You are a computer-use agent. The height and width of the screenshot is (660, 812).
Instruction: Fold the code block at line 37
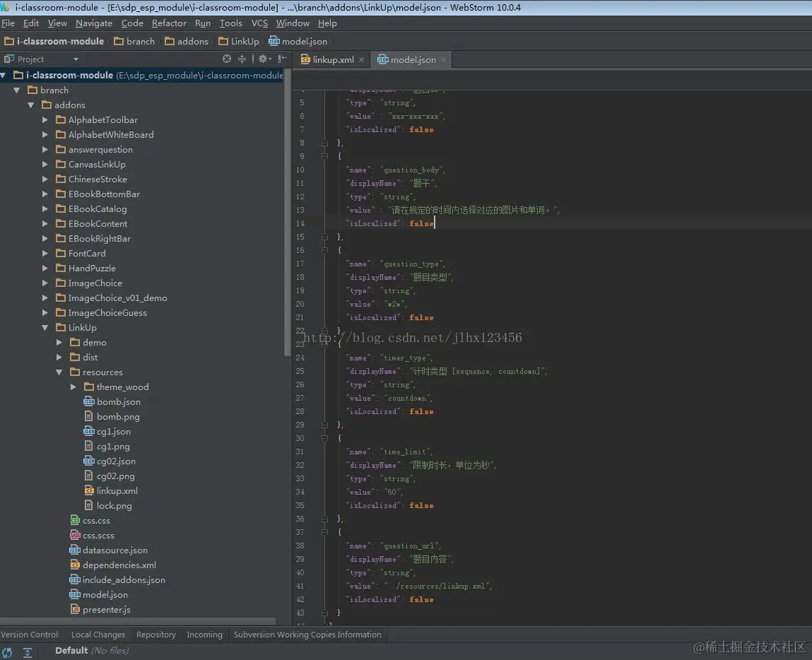tap(324, 532)
